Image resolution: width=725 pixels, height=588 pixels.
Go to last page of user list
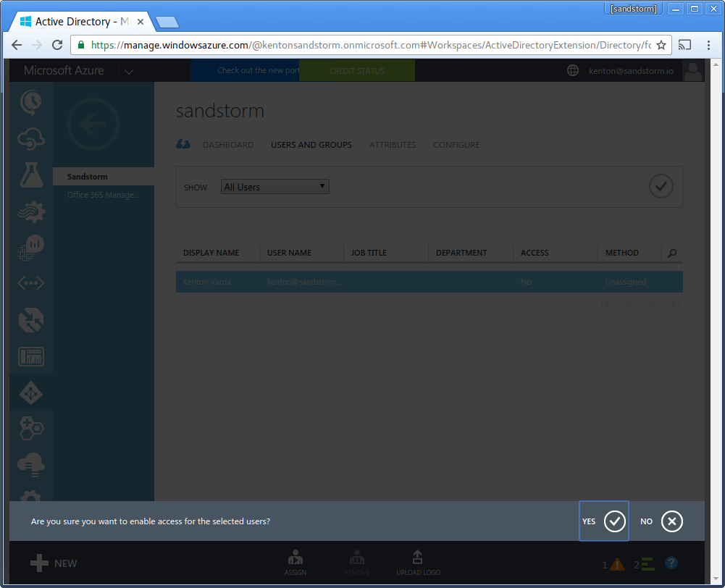(x=674, y=303)
